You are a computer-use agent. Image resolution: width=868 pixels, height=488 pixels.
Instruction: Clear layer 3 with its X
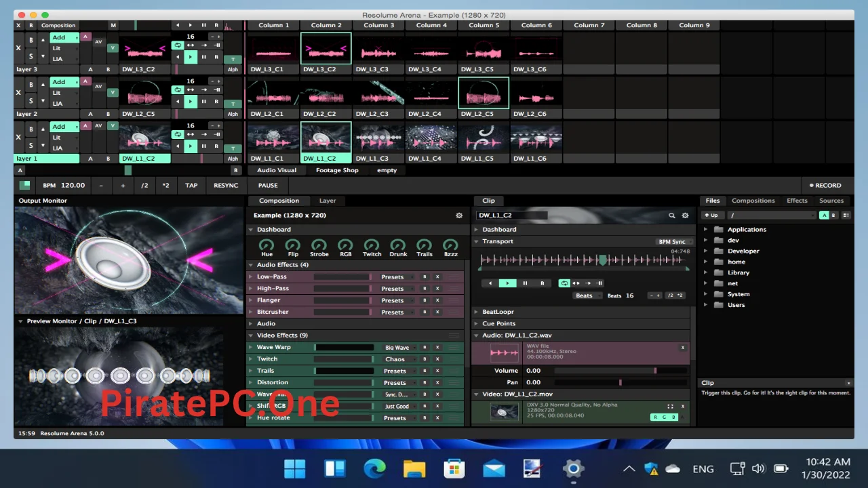pyautogui.click(x=18, y=49)
